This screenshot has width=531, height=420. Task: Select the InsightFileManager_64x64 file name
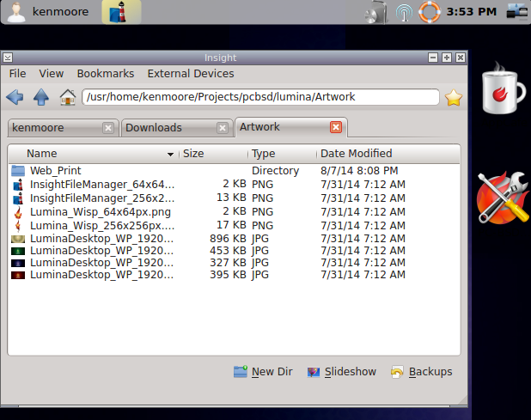click(102, 185)
